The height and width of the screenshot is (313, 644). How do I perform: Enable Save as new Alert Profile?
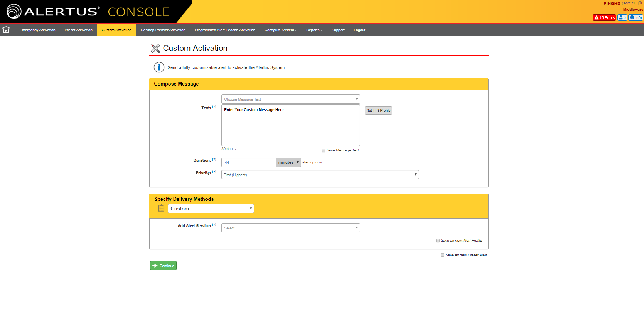pyautogui.click(x=438, y=241)
